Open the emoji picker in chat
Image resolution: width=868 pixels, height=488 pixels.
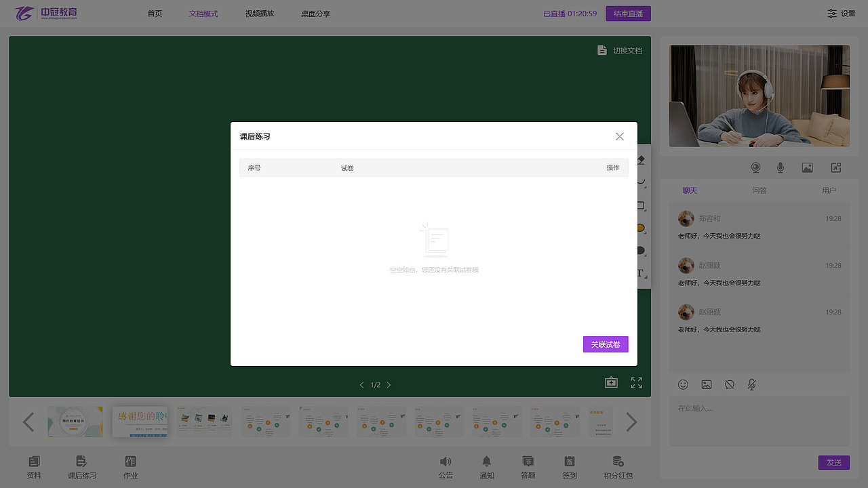[x=683, y=384]
